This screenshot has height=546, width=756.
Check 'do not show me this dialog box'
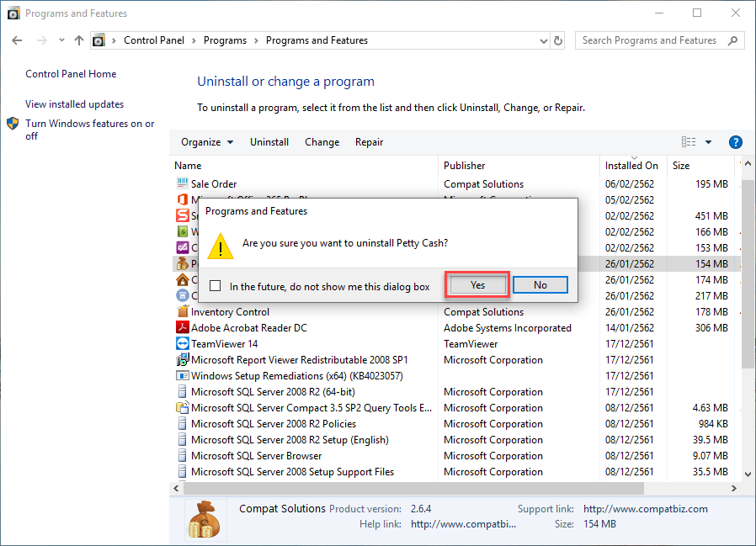[215, 286]
